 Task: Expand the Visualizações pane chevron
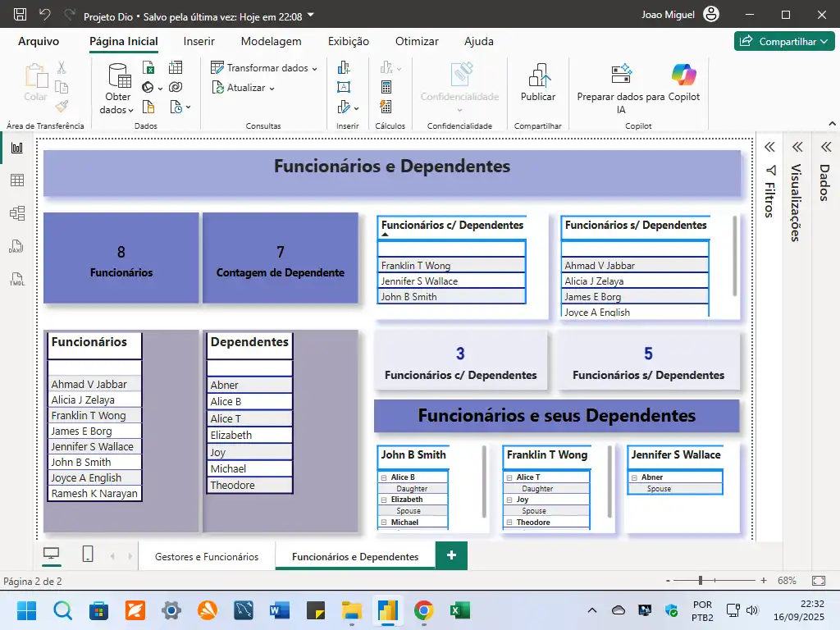coord(797,148)
